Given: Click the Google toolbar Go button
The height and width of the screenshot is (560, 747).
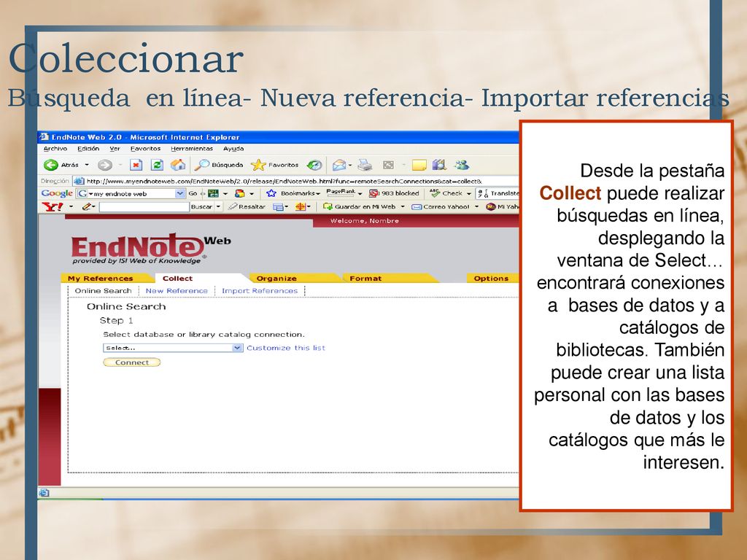Looking at the screenshot, I should pos(193,193).
